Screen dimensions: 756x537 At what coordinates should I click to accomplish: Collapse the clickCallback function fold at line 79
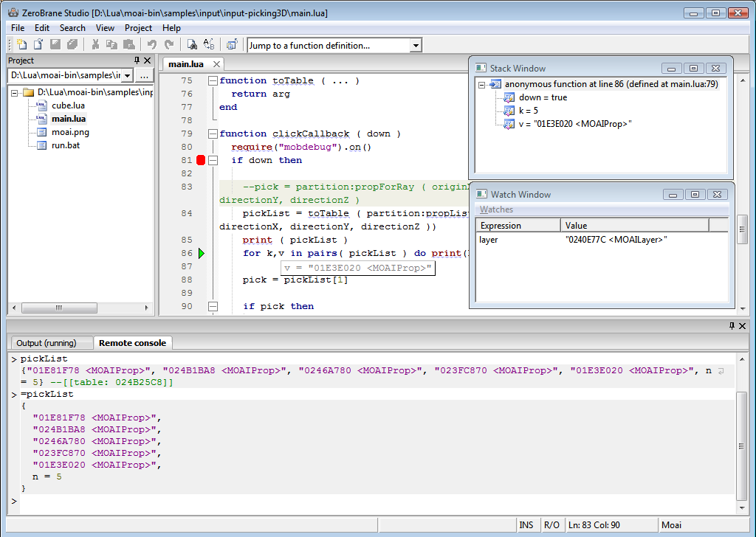point(213,134)
